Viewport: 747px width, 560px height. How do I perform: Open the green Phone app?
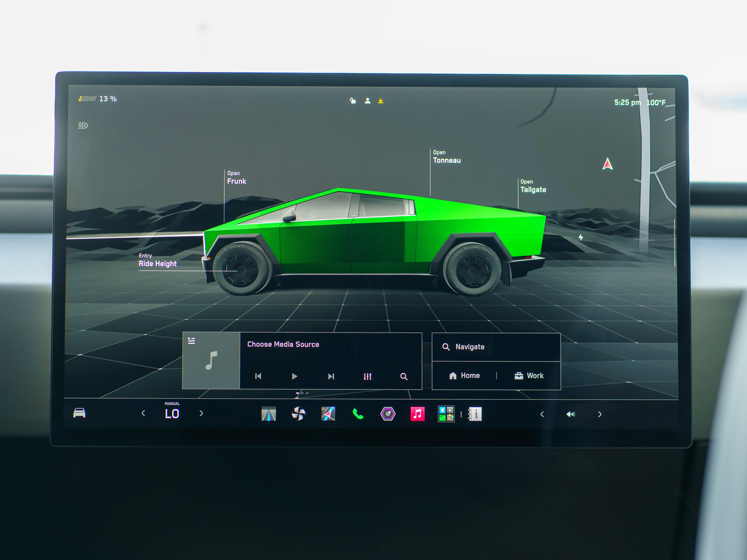pyautogui.click(x=358, y=414)
